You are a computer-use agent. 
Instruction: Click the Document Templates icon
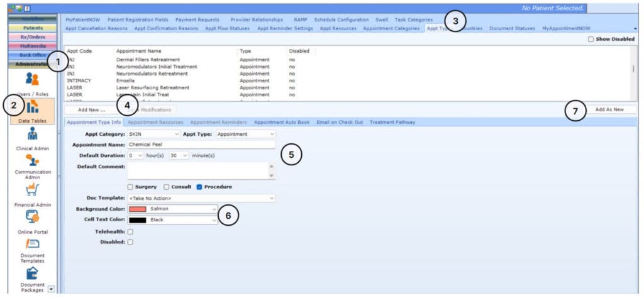[x=32, y=244]
